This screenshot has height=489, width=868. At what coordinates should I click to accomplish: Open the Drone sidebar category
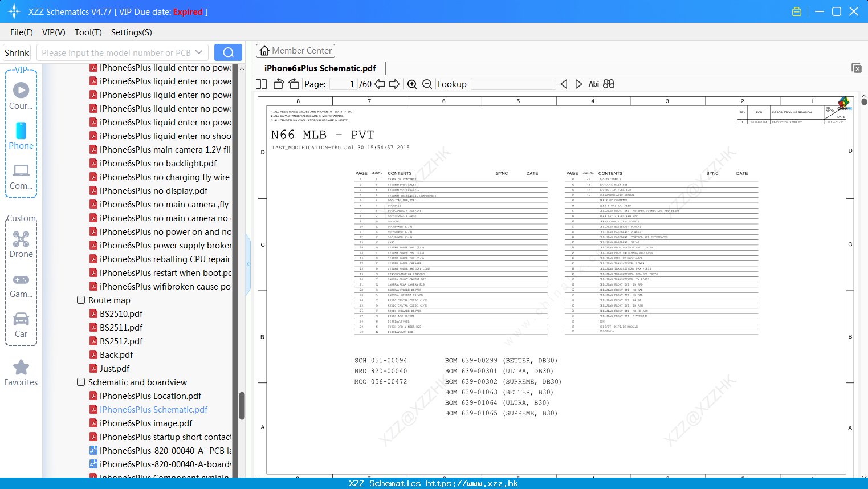tap(21, 244)
